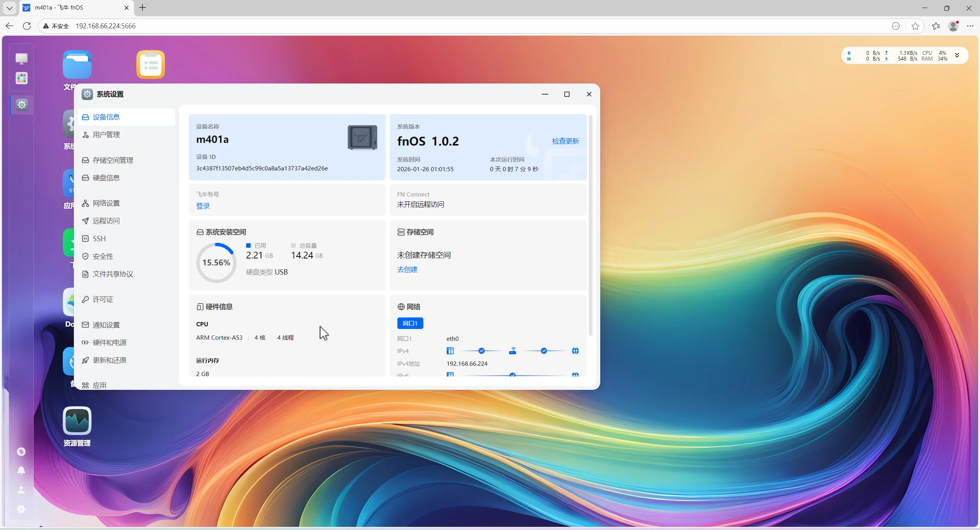The width and height of the screenshot is (980, 530).
Task: Go to SSH settings page
Action: point(99,239)
